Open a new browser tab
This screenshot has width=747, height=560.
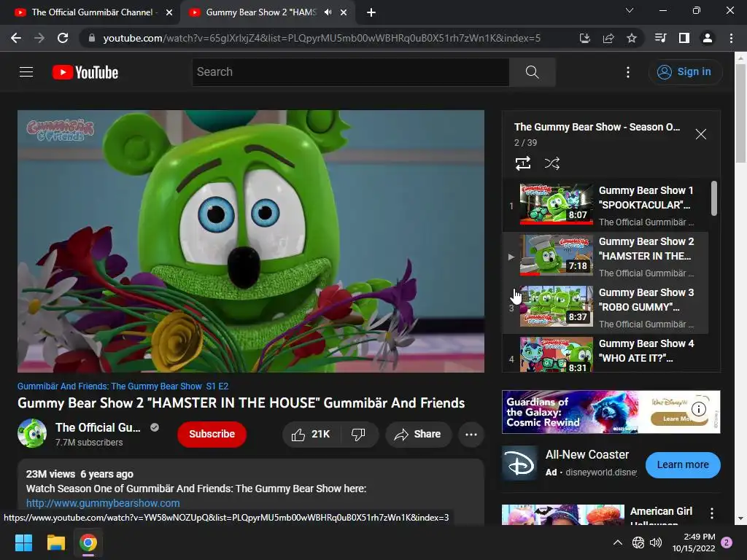click(x=371, y=12)
